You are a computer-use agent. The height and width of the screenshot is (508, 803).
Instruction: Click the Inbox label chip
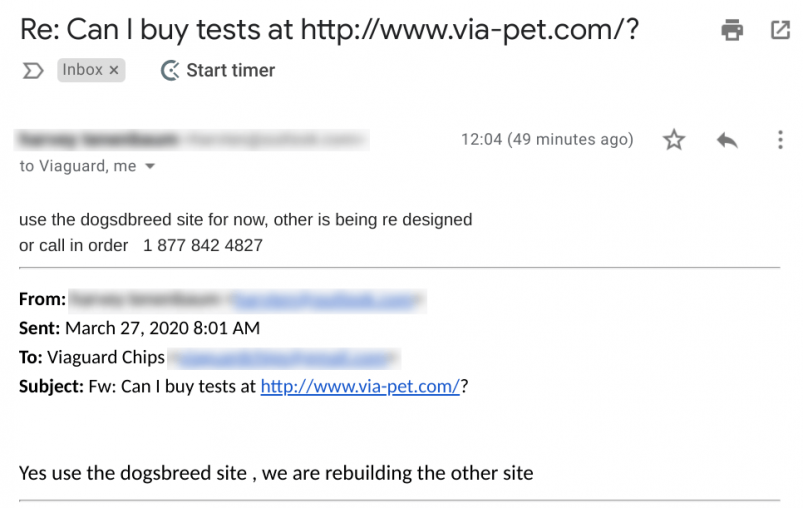tap(91, 70)
